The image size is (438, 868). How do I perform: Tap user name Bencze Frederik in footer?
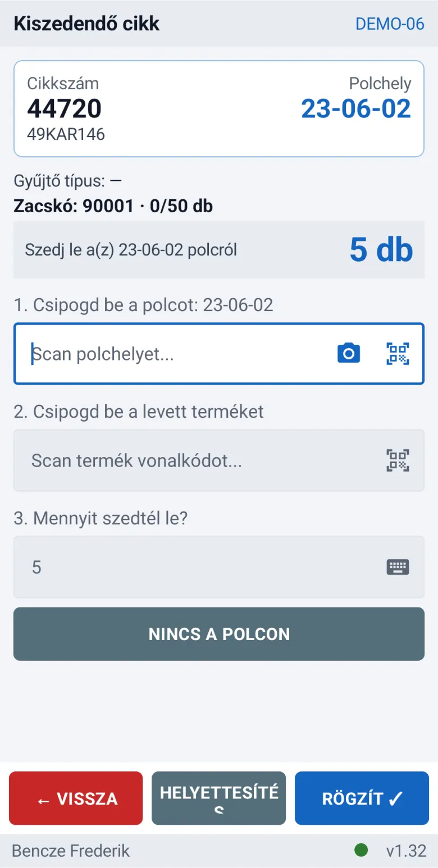(x=71, y=851)
